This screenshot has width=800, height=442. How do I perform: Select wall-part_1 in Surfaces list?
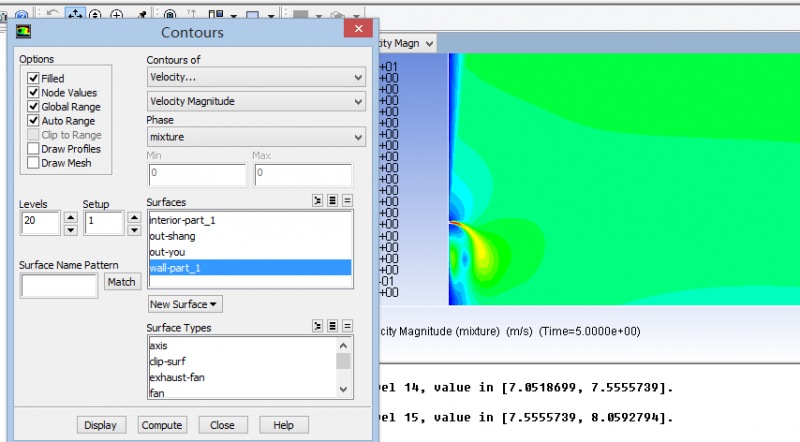coord(250,267)
